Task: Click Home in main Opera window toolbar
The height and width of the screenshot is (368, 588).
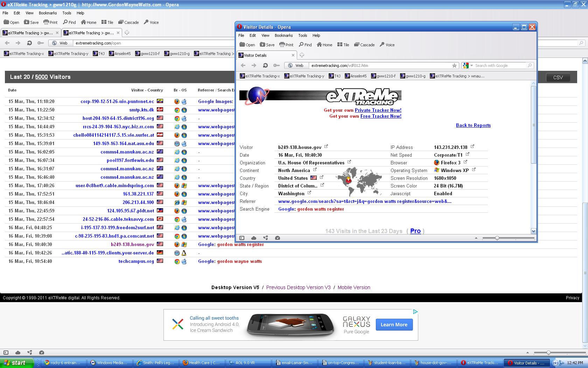Action: tap(89, 22)
